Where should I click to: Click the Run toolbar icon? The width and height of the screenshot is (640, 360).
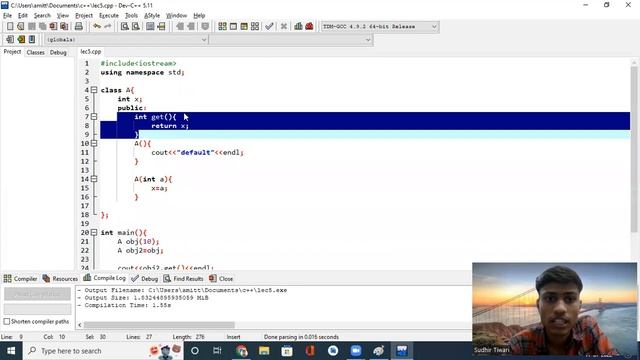(x=233, y=27)
